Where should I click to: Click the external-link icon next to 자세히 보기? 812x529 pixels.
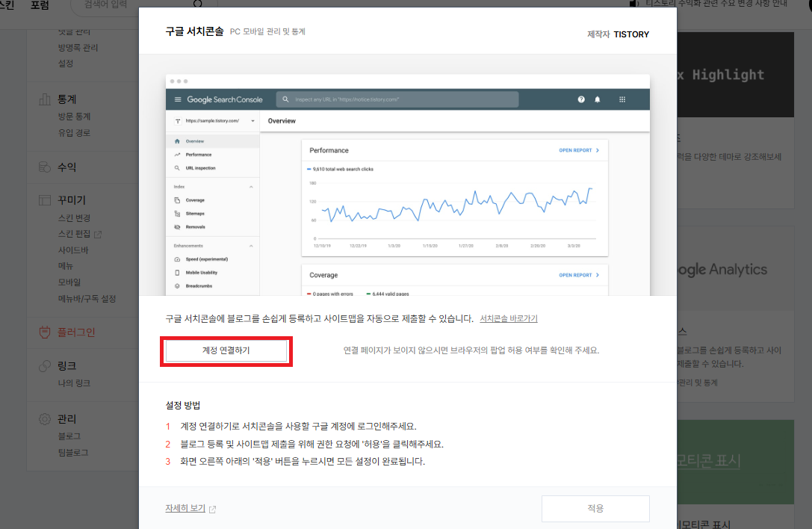click(x=213, y=508)
